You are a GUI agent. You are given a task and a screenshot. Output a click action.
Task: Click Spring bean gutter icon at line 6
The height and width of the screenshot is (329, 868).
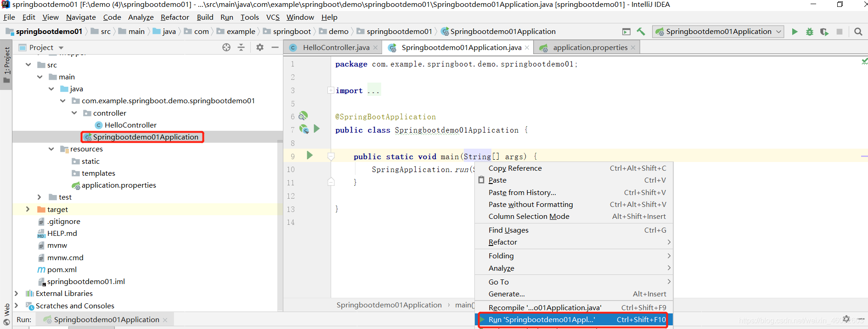[304, 116]
